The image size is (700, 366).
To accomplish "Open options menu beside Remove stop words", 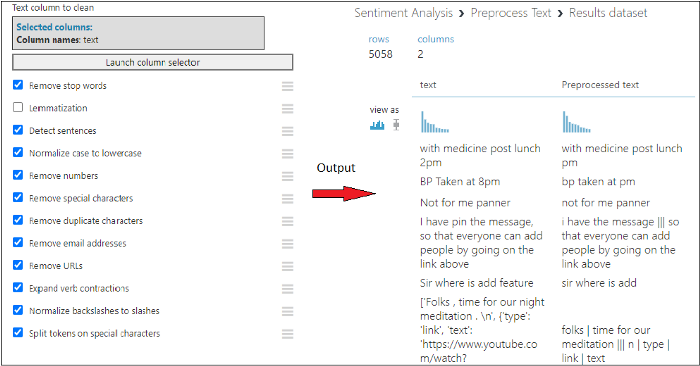I will [x=288, y=86].
